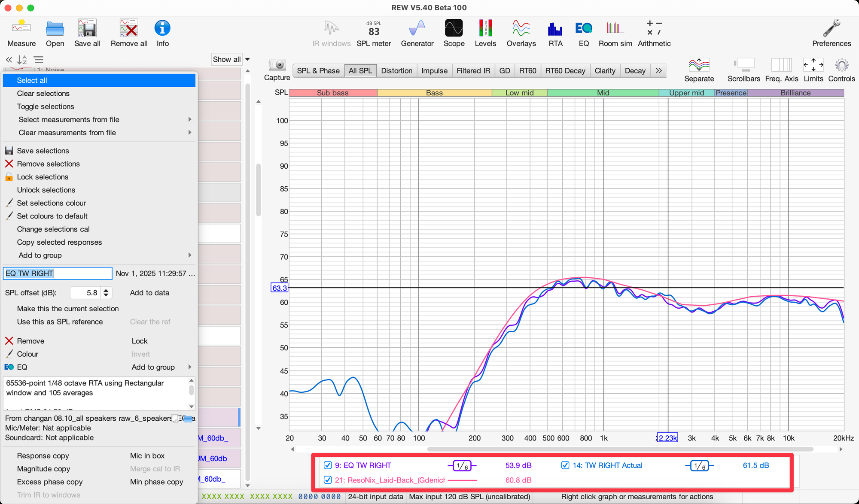Increase SPL offset with stepper arrow
Viewport: 859px width, 504px height.
tap(106, 290)
